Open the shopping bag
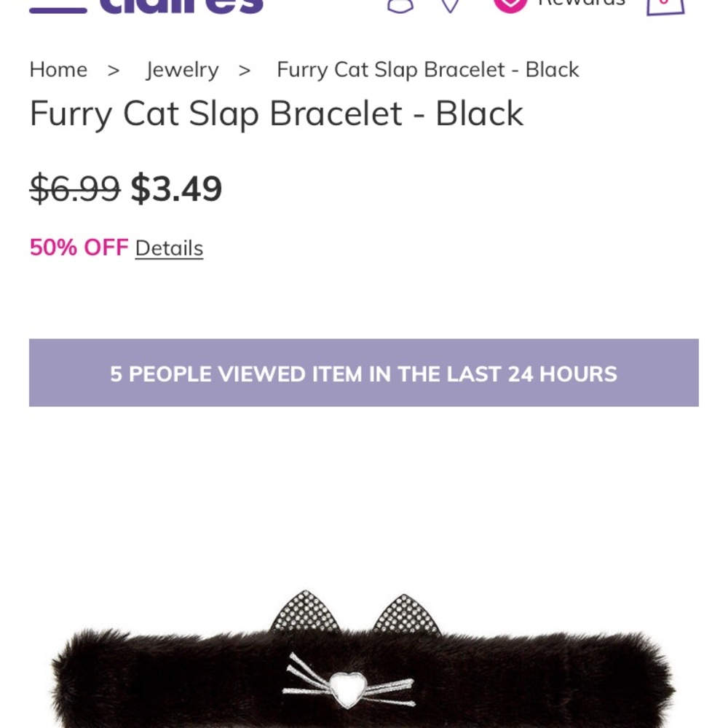 [665, 6]
